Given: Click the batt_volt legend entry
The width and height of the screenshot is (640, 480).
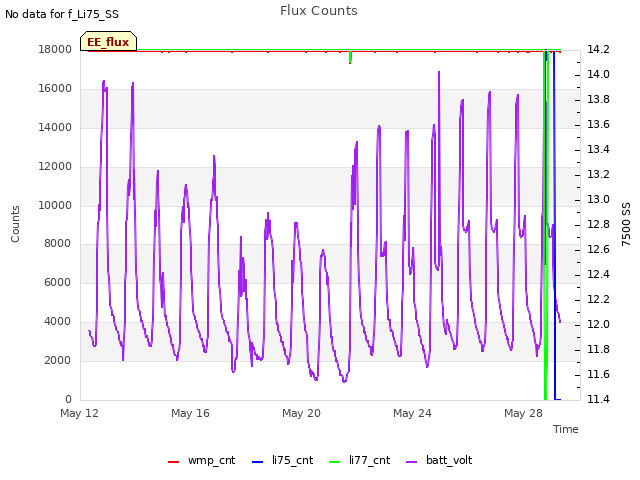Looking at the screenshot, I should coord(439,460).
